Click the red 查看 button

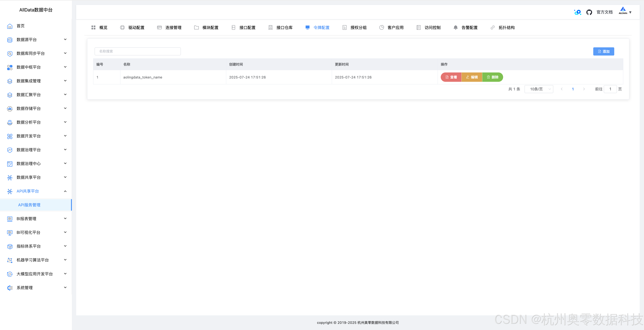pos(451,77)
